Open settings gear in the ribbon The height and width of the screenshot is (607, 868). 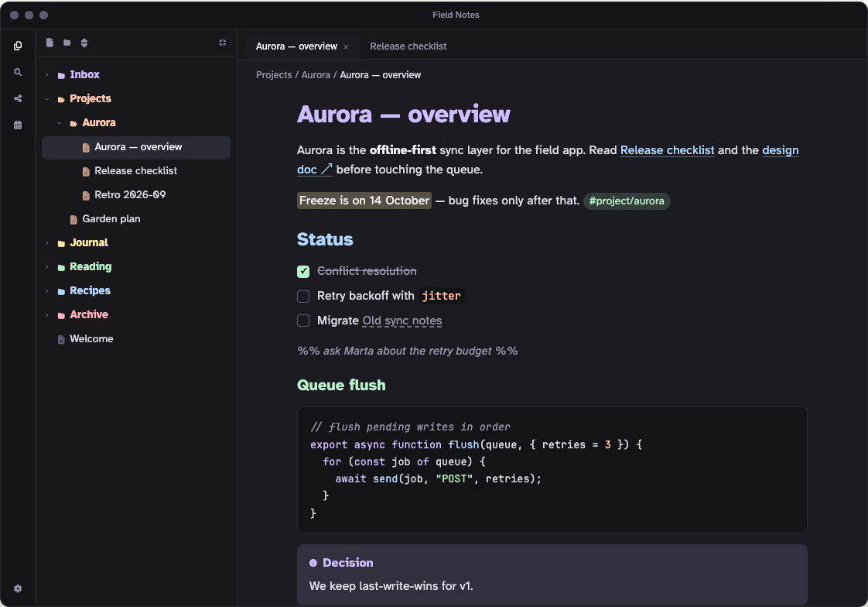[x=18, y=588]
